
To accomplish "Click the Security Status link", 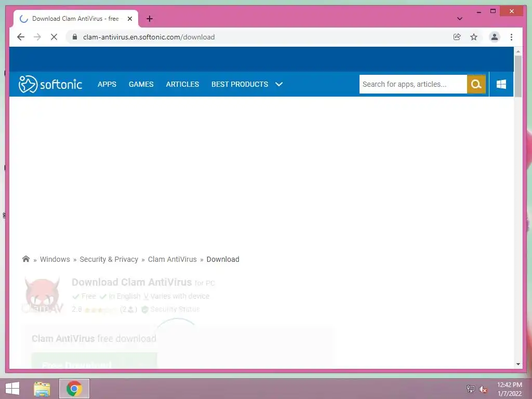I will (x=170, y=309).
